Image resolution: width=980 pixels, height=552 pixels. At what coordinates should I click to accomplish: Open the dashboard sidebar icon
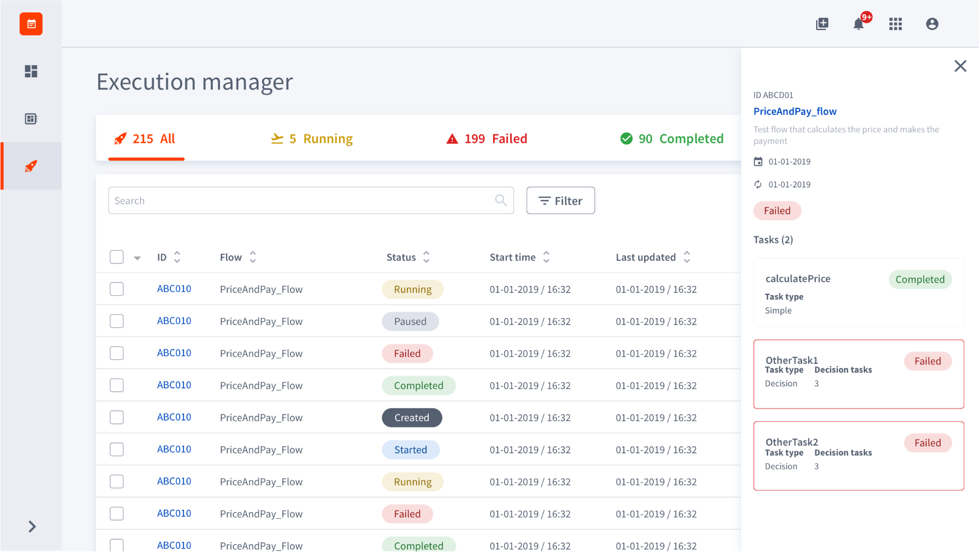(x=31, y=71)
